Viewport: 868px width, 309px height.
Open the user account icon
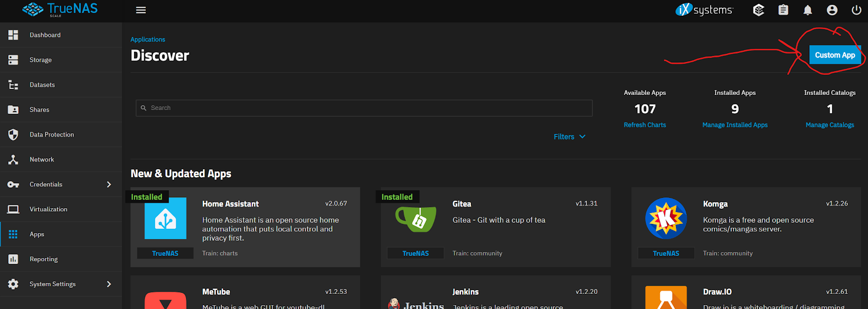click(832, 10)
